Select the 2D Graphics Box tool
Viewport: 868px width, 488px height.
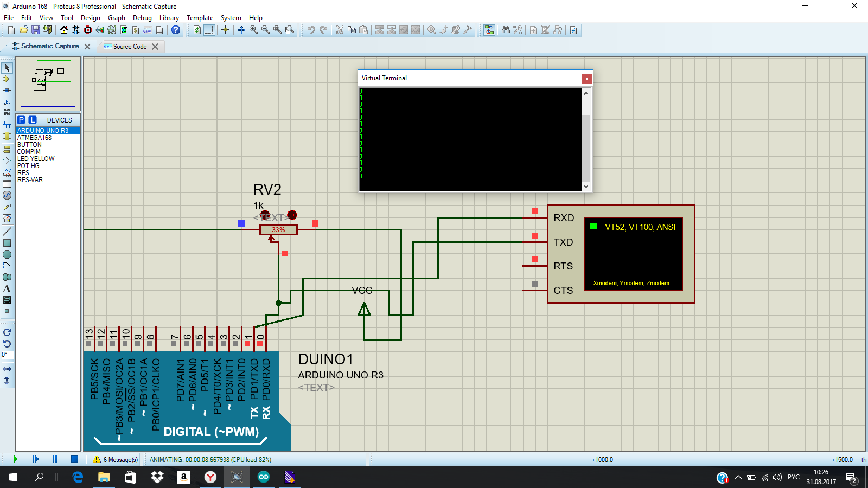point(7,243)
